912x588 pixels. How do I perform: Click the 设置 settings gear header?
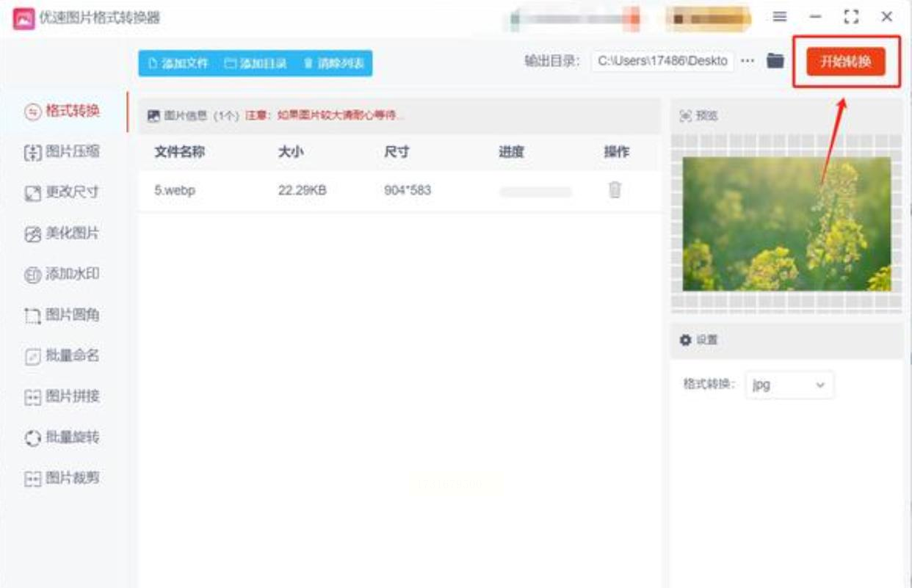[x=699, y=340]
